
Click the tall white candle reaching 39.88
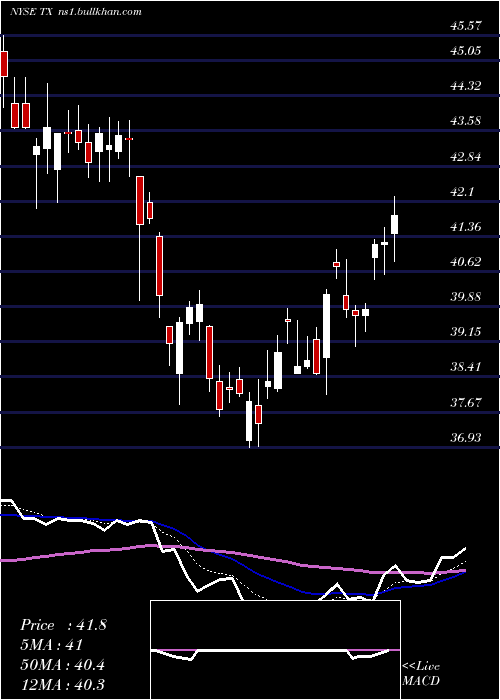coord(327,325)
